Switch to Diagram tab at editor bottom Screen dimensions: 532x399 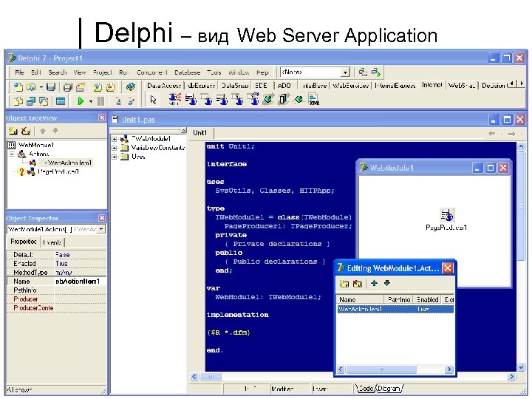(x=389, y=388)
